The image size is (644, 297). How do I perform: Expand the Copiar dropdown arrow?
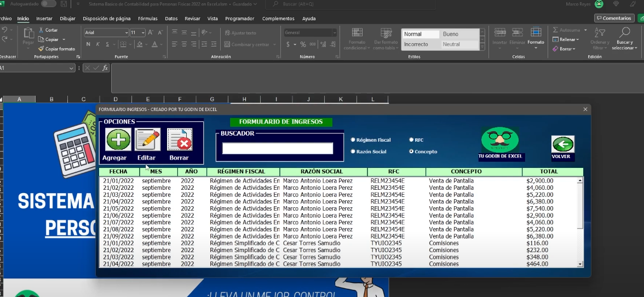tap(64, 39)
